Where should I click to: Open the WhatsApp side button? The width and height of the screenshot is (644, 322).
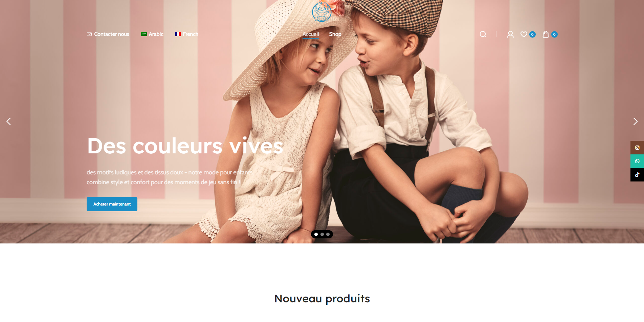coord(637,161)
